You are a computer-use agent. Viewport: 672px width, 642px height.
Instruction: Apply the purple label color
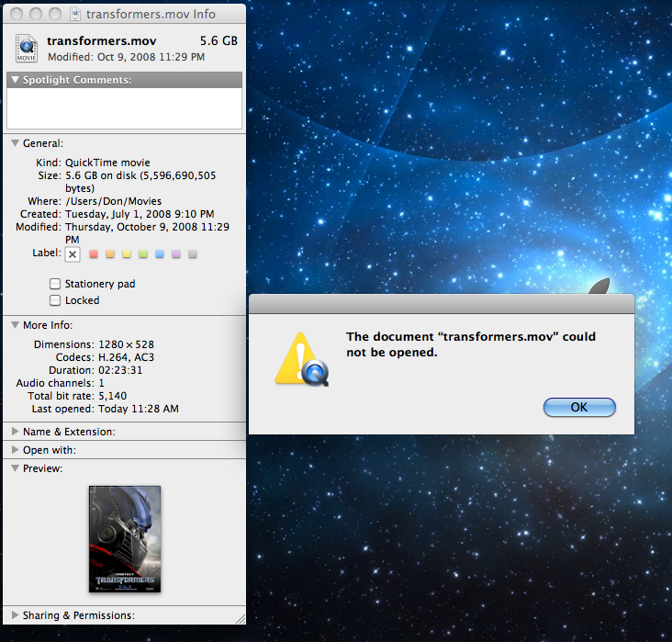[x=176, y=253]
